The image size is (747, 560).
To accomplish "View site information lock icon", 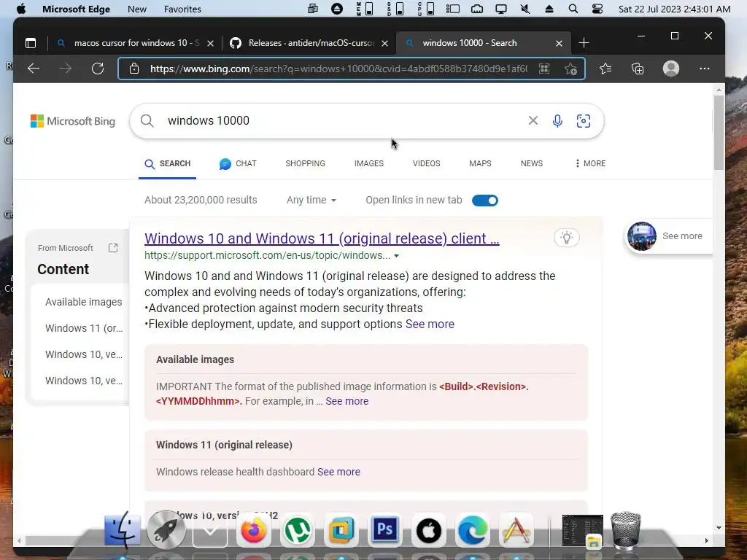I will tap(134, 69).
